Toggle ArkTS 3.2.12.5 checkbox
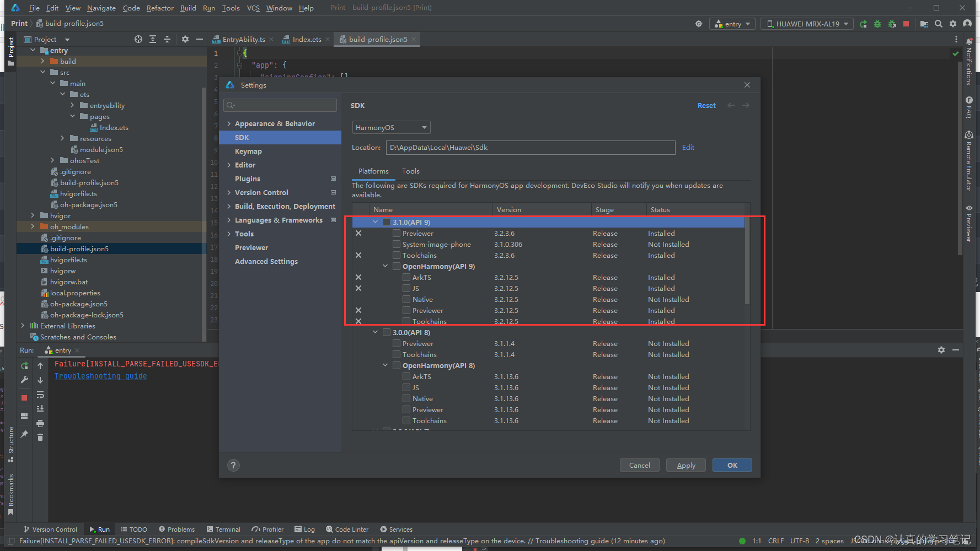The width and height of the screenshot is (980, 551). tap(406, 277)
